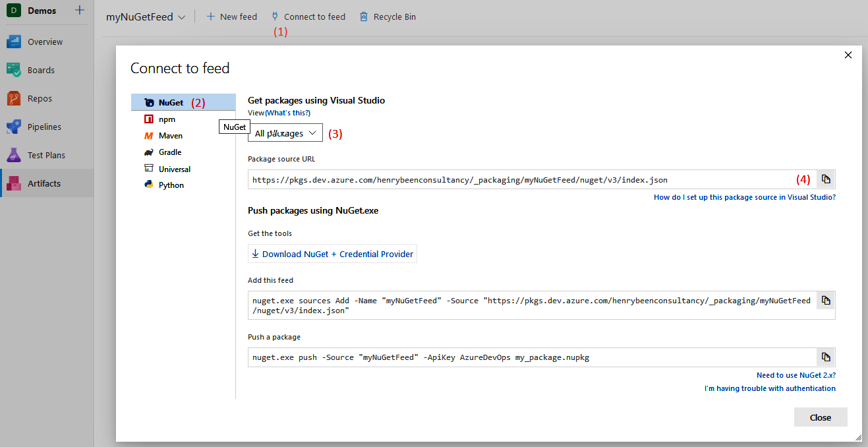Click 'Push packages using NuGet.exe' heading
The width and height of the screenshot is (868, 447).
click(313, 211)
